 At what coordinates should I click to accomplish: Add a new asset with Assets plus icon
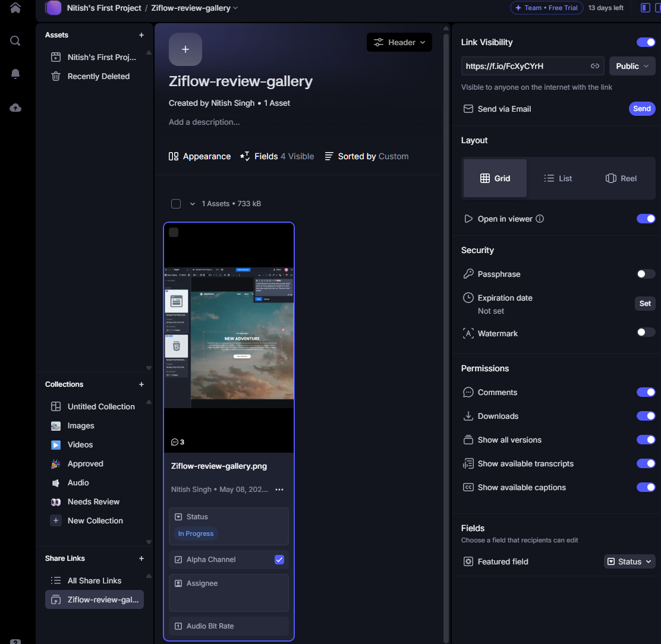pyautogui.click(x=141, y=35)
